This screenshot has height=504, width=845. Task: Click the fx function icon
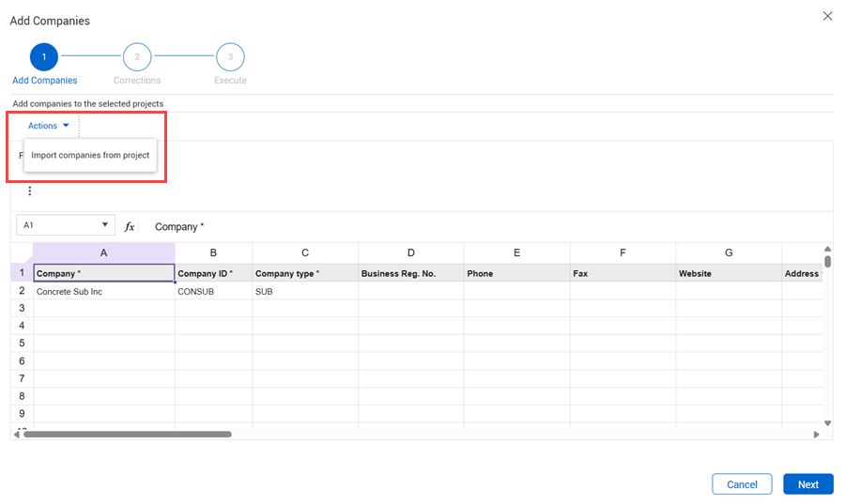point(130,226)
